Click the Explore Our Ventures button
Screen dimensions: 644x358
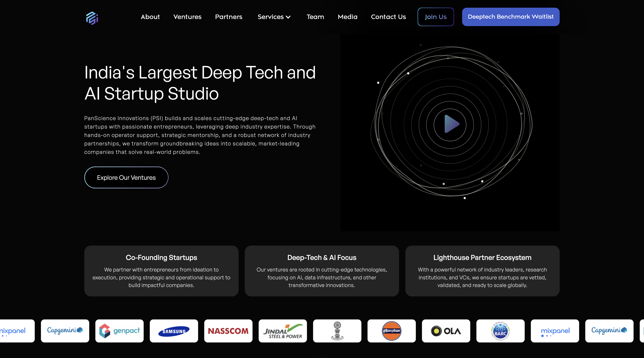(x=126, y=177)
